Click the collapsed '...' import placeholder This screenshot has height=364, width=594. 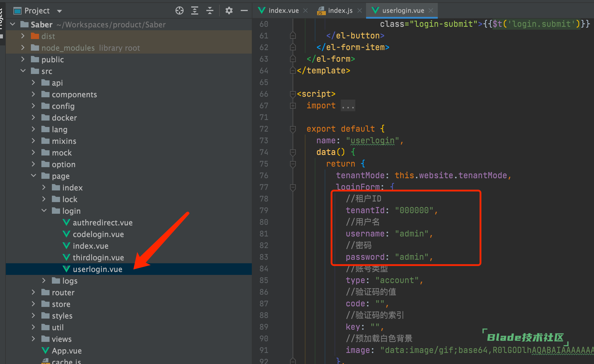(x=348, y=106)
